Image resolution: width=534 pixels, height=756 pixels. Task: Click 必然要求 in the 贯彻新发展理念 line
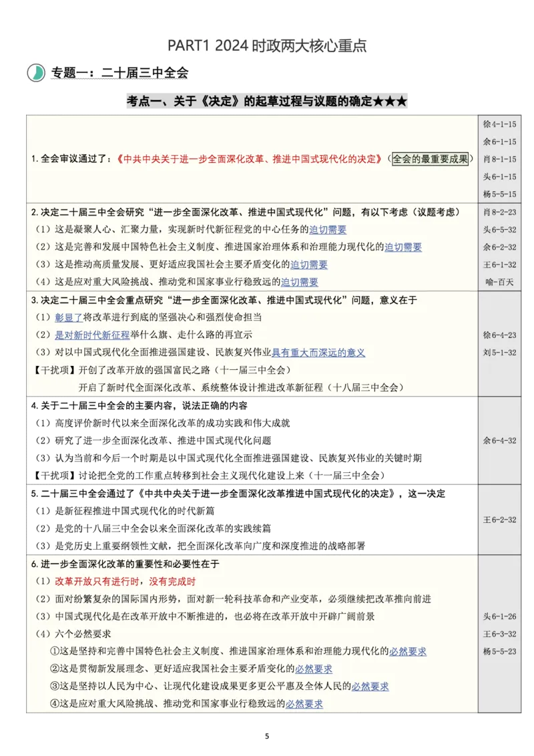point(315,668)
